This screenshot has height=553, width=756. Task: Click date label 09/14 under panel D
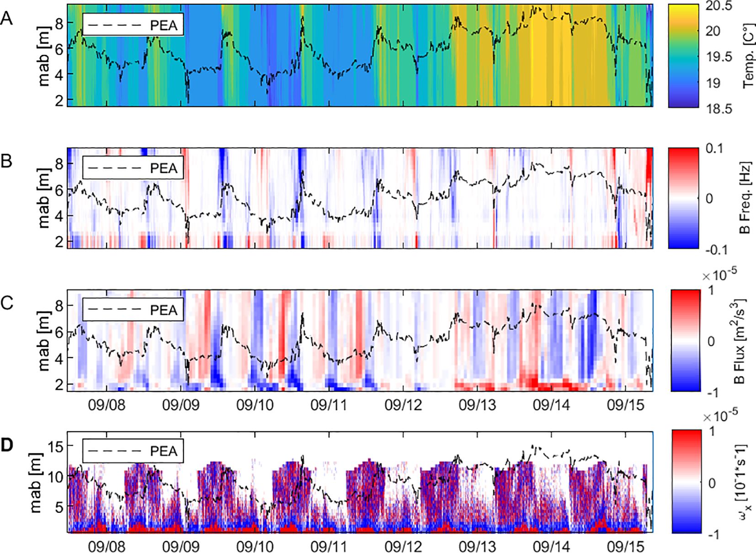coord(552,546)
